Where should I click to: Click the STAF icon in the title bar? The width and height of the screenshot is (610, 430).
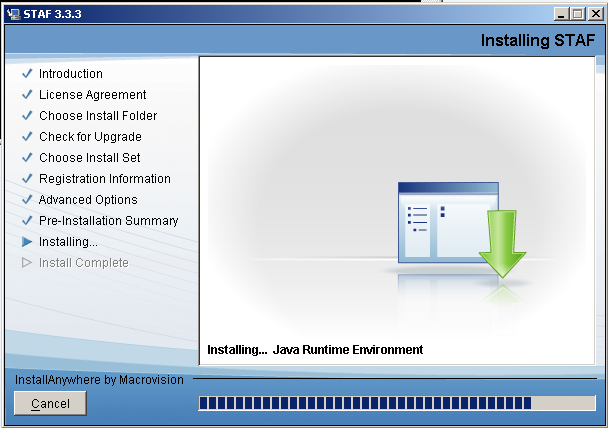13,13
